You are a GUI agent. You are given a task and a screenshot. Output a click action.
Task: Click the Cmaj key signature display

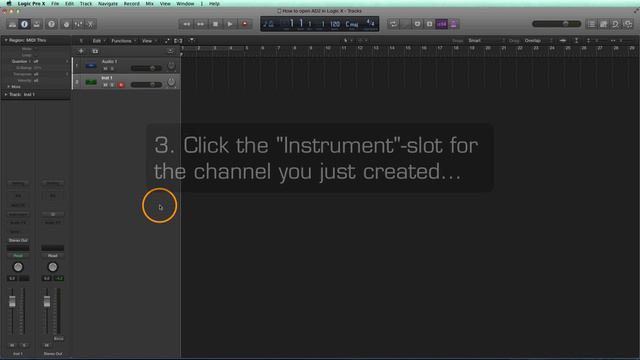(x=351, y=24)
